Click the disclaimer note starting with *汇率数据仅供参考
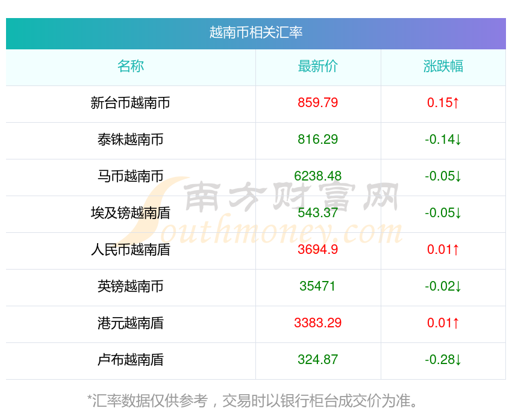Viewport: 512px width, 420px height. (x=253, y=401)
